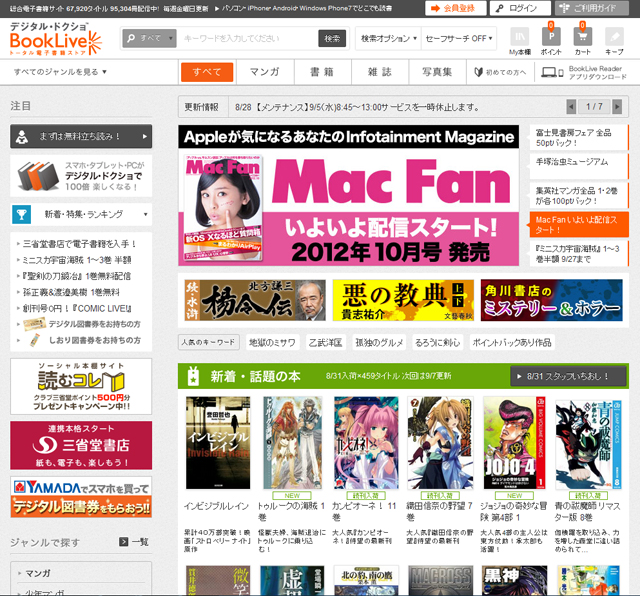This screenshot has height=596, width=640.
Task: Click デジタル・ドクショで banner with book icons
Action: (x=81, y=176)
